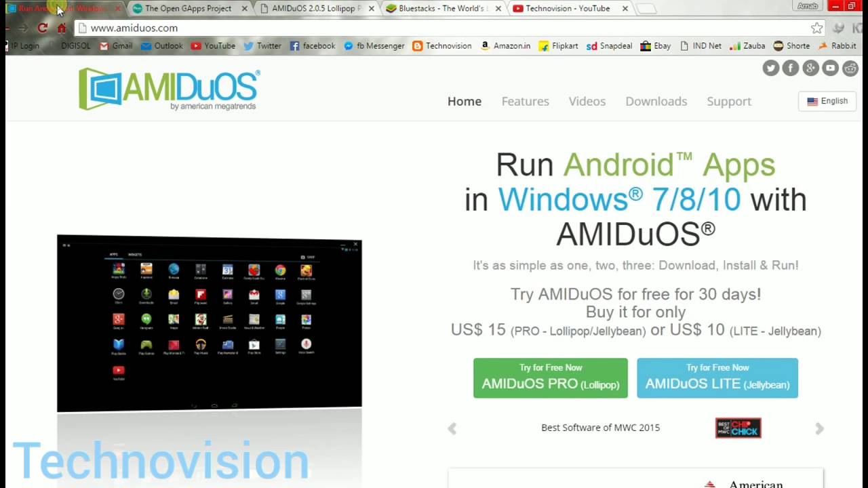Image resolution: width=868 pixels, height=488 pixels.
Task: Switch to Technovision - YouTube tab
Action: 568,8
